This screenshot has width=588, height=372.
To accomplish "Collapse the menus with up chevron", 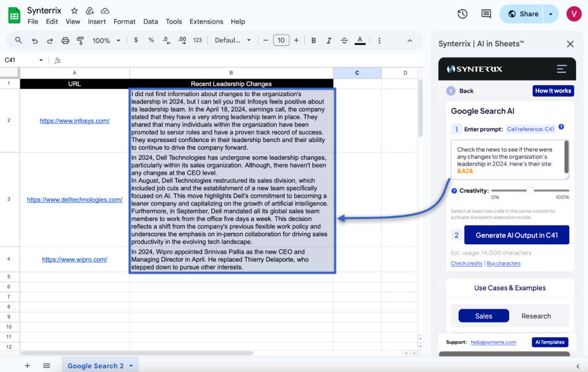I will pos(409,41).
